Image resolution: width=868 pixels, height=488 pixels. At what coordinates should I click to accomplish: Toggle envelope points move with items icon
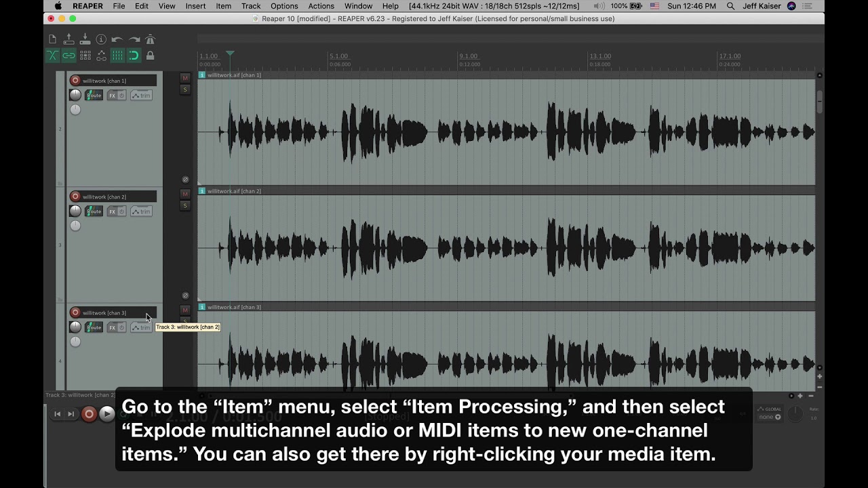[x=101, y=56]
